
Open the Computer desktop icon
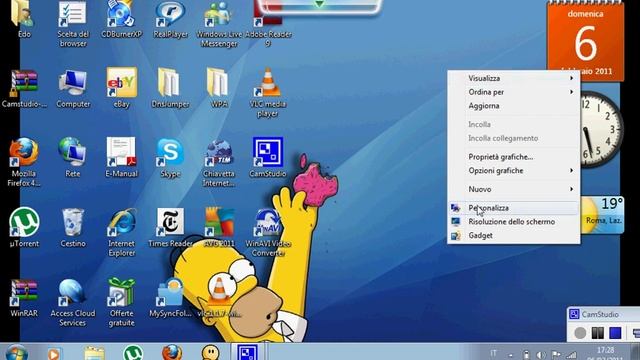coord(73,88)
